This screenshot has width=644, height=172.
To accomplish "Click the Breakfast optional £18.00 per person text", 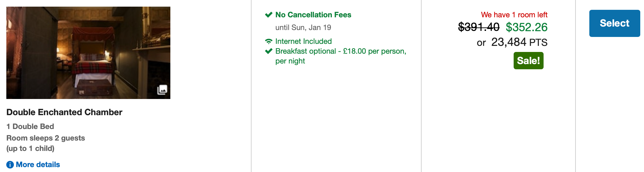I will coord(340,51).
